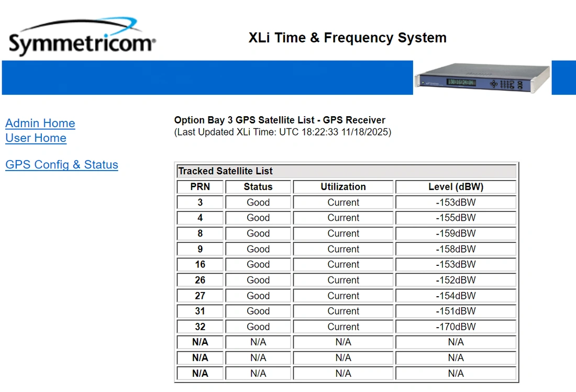Click the Utilization column header
Image resolution: width=576 pixels, height=392 pixels.
(x=343, y=187)
